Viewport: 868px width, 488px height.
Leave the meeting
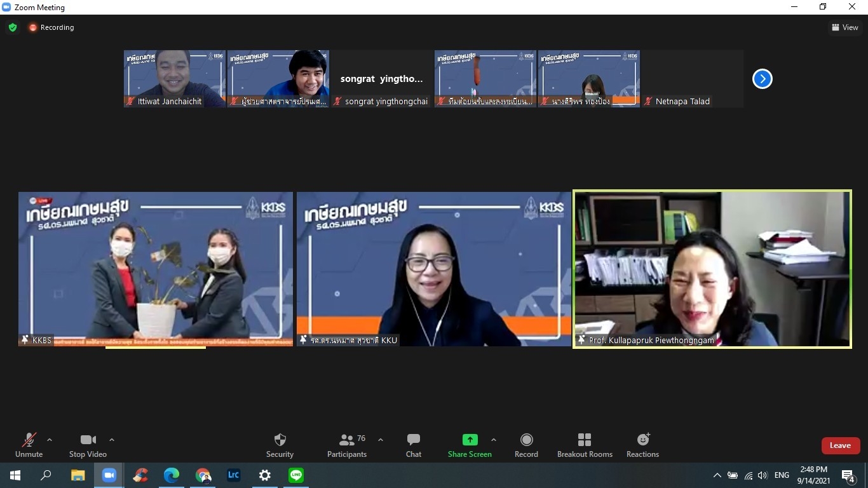[840, 445]
